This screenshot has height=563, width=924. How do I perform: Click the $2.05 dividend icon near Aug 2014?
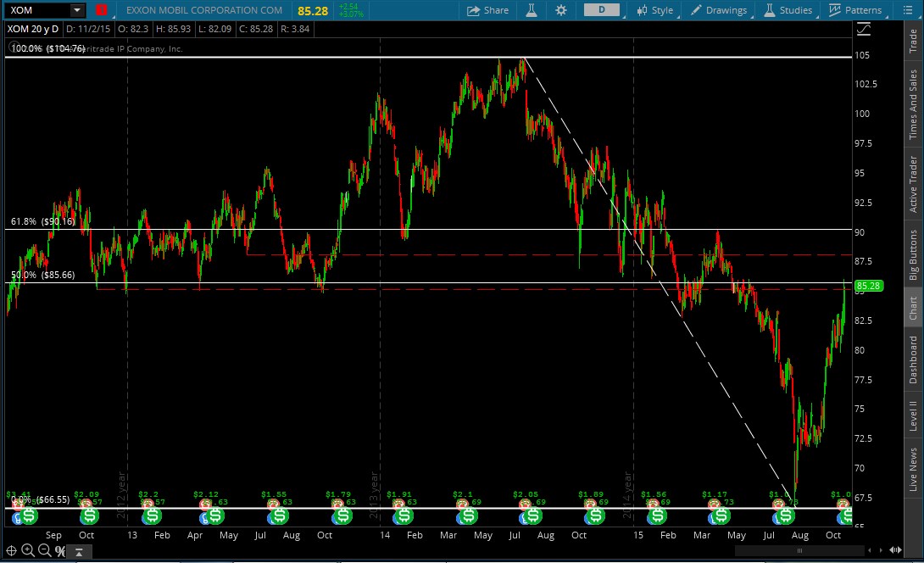(x=532, y=516)
